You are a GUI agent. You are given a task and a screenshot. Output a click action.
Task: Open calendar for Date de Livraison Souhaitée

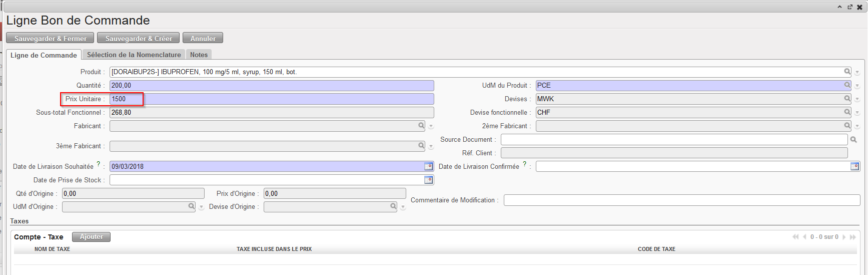click(x=428, y=166)
